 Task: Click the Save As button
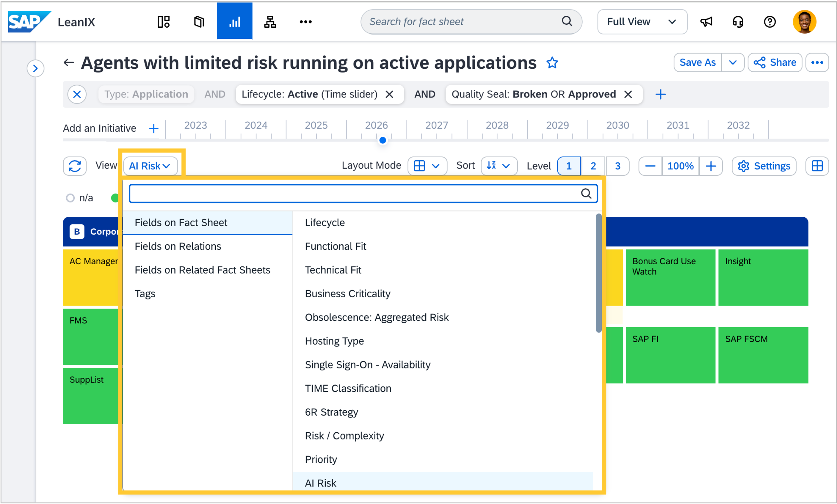click(698, 62)
